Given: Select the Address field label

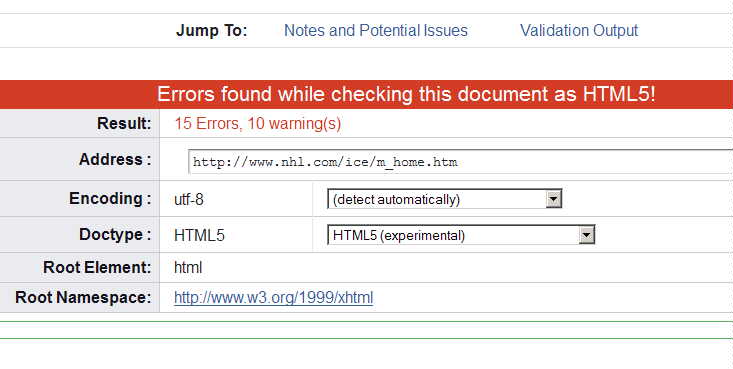Looking at the screenshot, I should pyautogui.click(x=115, y=159).
